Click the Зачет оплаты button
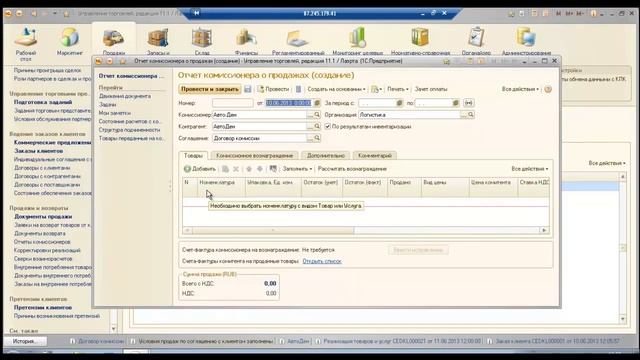This screenshot has width=640, height=360. coord(431,89)
